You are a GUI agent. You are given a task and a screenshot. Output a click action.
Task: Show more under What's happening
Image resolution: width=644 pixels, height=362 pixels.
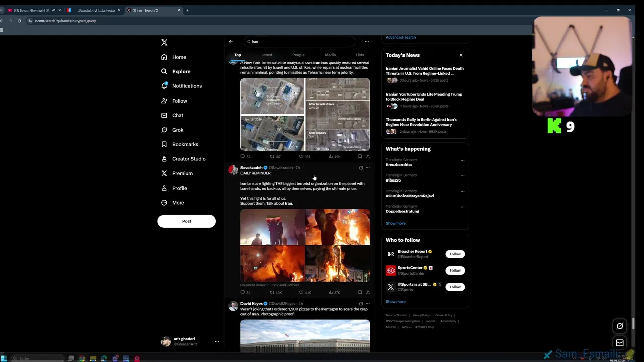395,223
